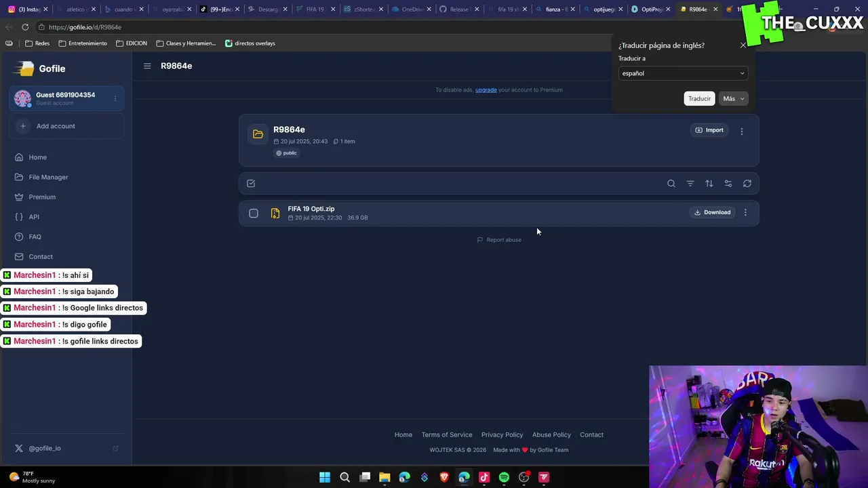The image size is (868, 488).
Task: Toggle the sidebar hamburger menu
Action: click(147, 66)
